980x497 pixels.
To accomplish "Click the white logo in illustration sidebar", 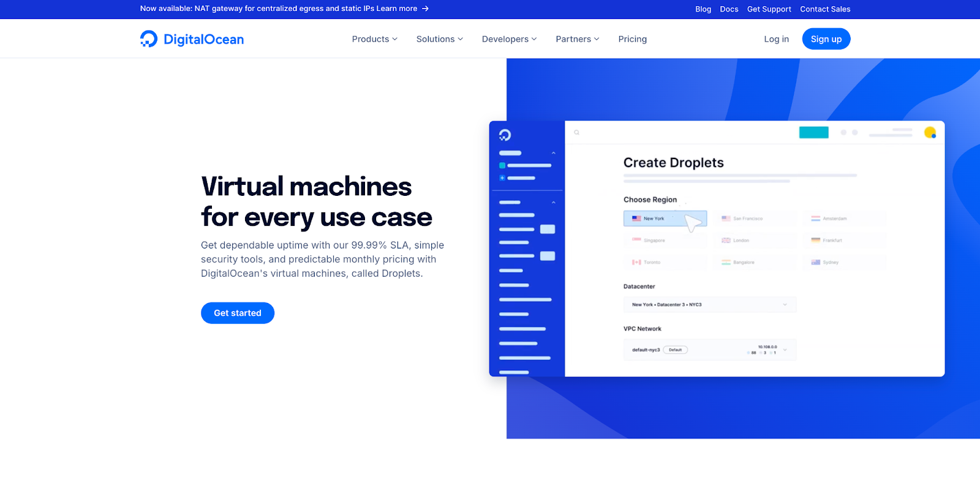I will (x=505, y=135).
